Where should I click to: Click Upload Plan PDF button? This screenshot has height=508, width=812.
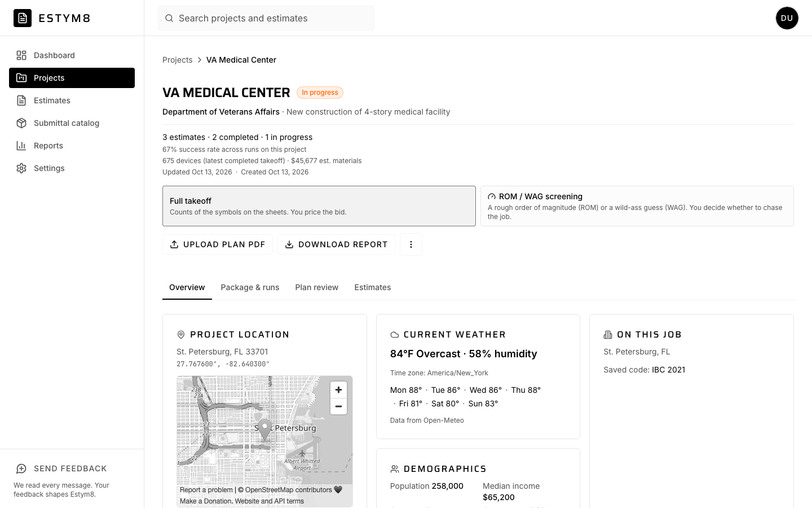click(x=218, y=244)
